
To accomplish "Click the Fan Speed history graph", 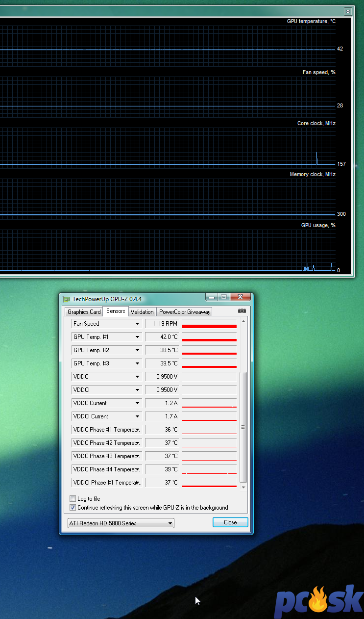I will [x=209, y=324].
